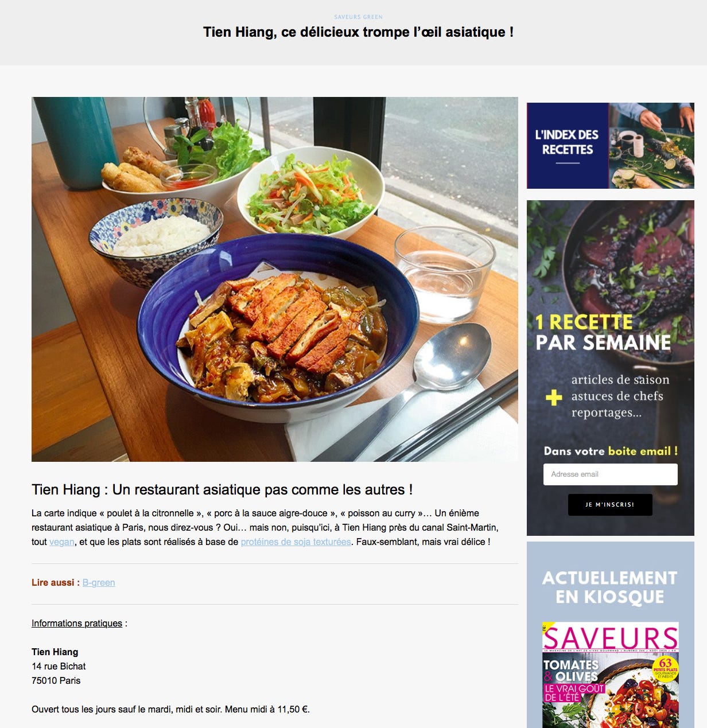The height and width of the screenshot is (728, 707).
Task: Click the Adresse email input field
Action: click(610, 474)
